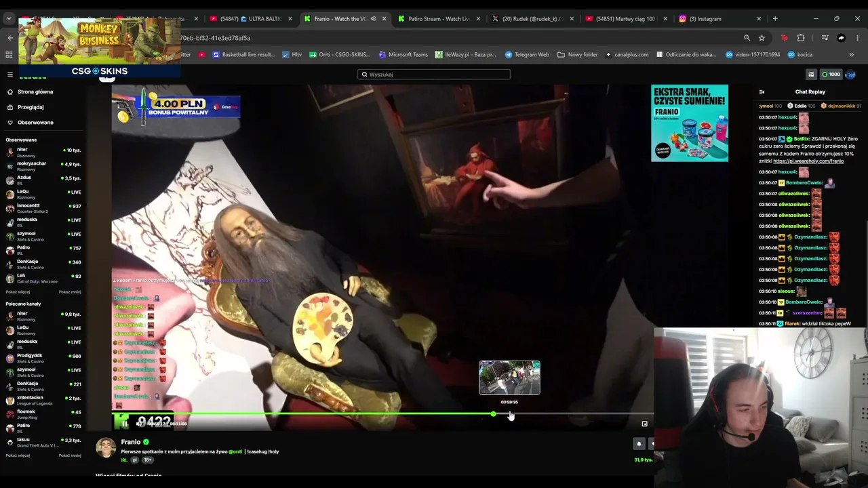Click the green video progress bar handle
Image resolution: width=868 pixels, height=488 pixels.
tap(493, 413)
